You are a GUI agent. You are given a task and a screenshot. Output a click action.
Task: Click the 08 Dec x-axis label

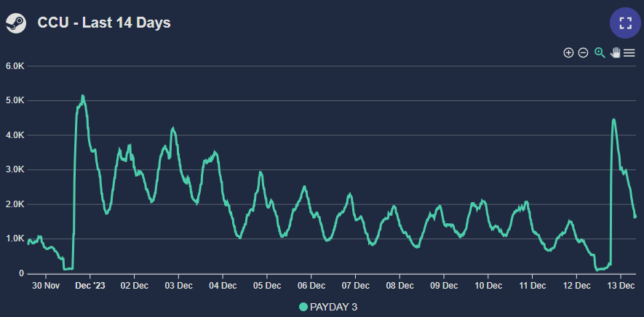tap(399, 286)
